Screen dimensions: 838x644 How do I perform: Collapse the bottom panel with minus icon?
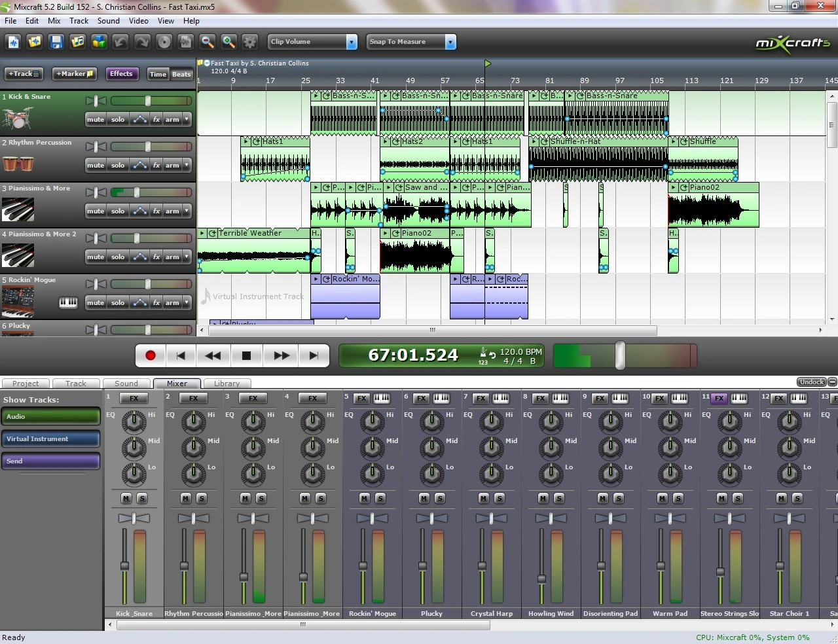pyautogui.click(x=832, y=382)
